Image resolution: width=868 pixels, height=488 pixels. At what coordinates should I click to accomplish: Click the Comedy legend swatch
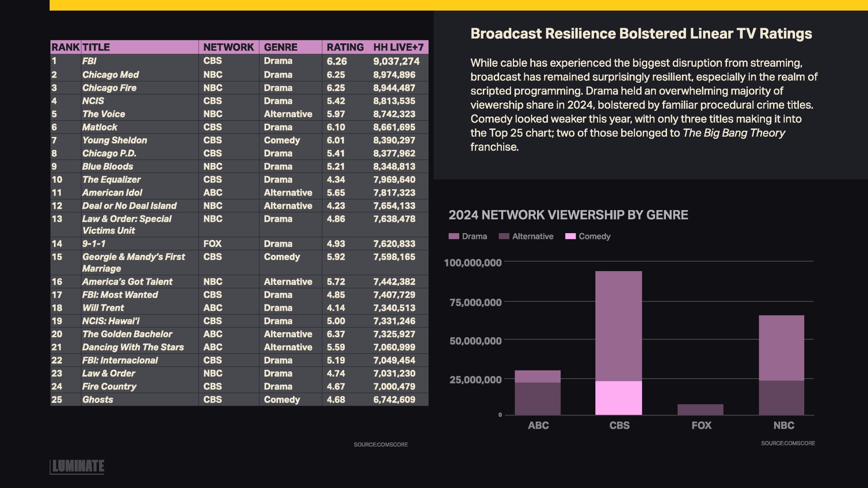pyautogui.click(x=570, y=236)
